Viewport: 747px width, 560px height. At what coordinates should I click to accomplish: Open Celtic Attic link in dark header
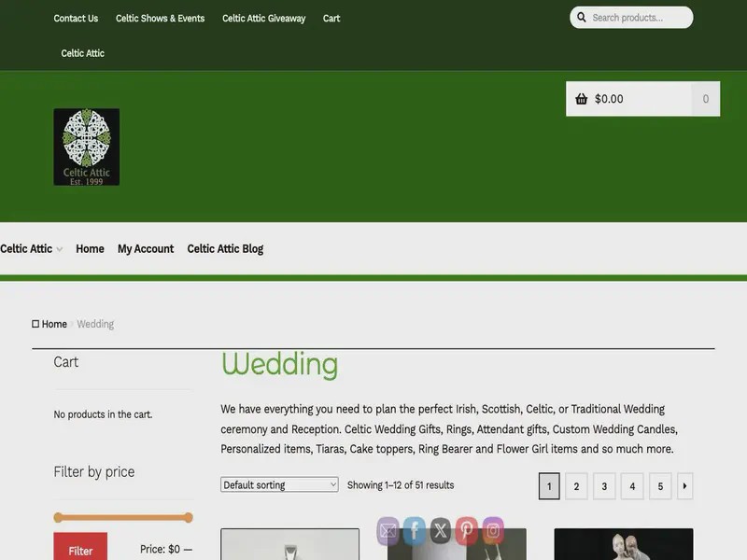pyautogui.click(x=82, y=53)
